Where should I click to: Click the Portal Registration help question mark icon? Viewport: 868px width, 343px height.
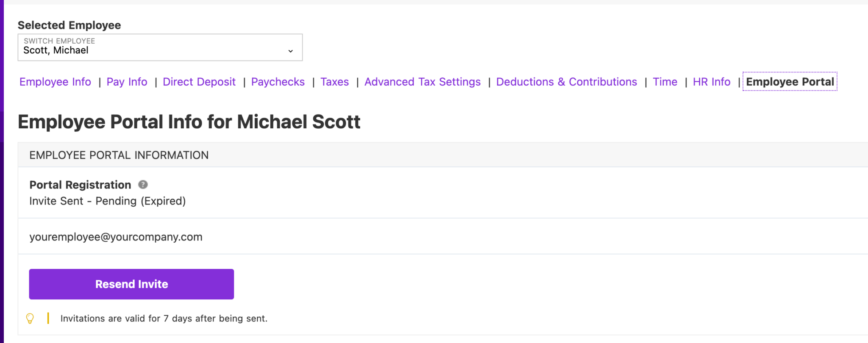pos(143,185)
